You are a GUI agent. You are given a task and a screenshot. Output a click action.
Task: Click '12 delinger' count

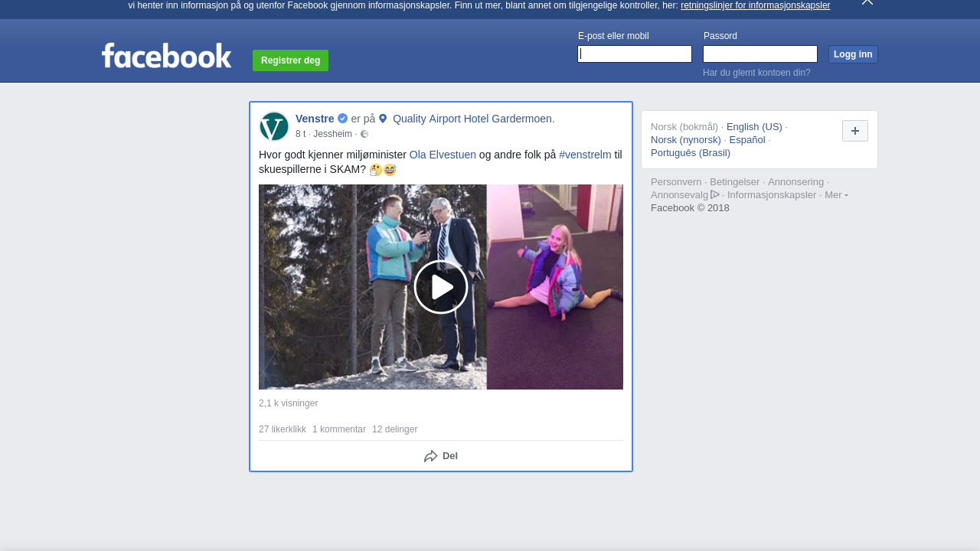[394, 429]
